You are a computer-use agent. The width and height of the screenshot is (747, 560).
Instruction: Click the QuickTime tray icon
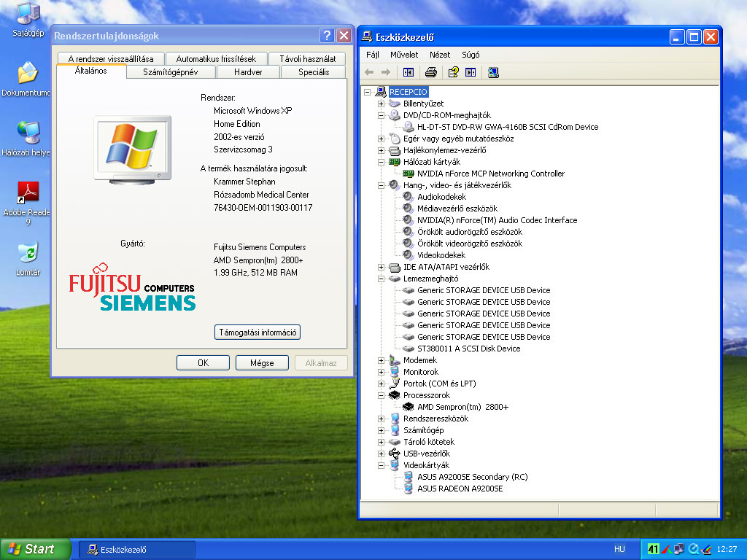(x=694, y=549)
